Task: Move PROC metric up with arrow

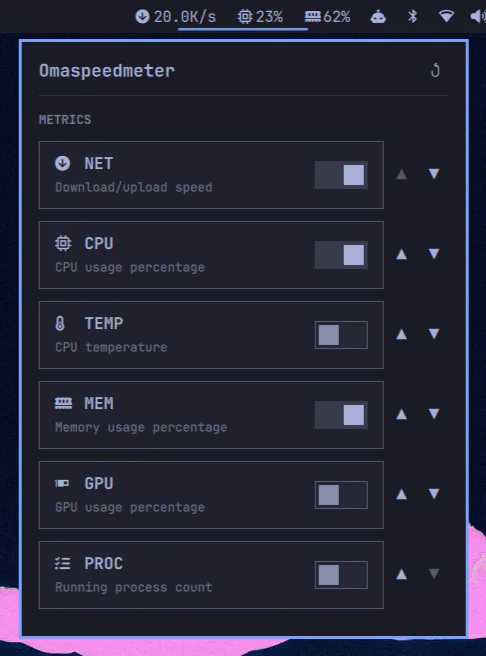Action: click(x=402, y=574)
